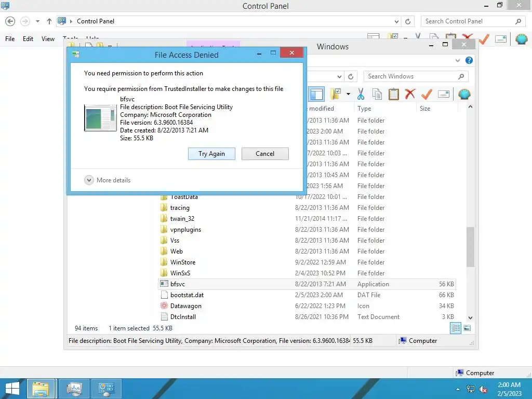
Task: Click the magnifier icon in the Search Windows box
Action: point(461,76)
